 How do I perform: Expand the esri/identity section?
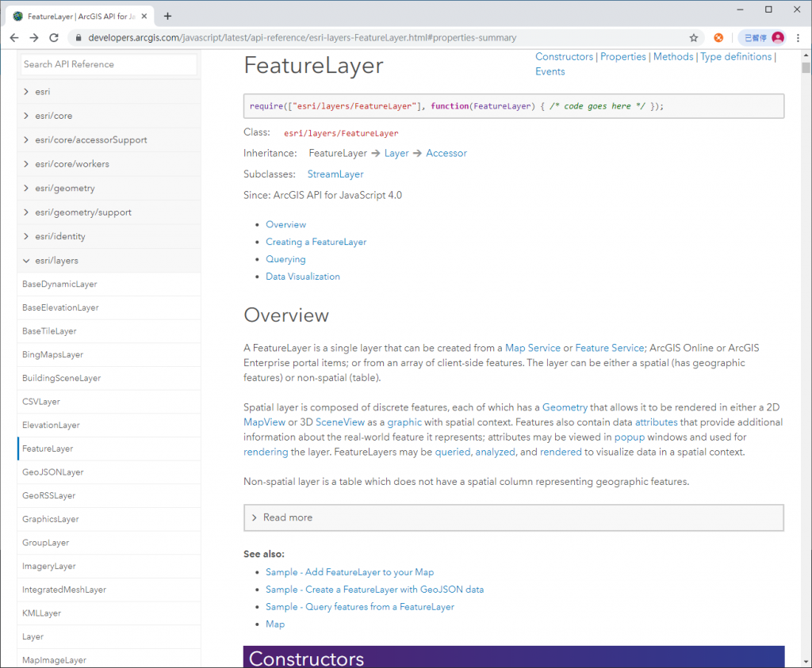(109, 236)
